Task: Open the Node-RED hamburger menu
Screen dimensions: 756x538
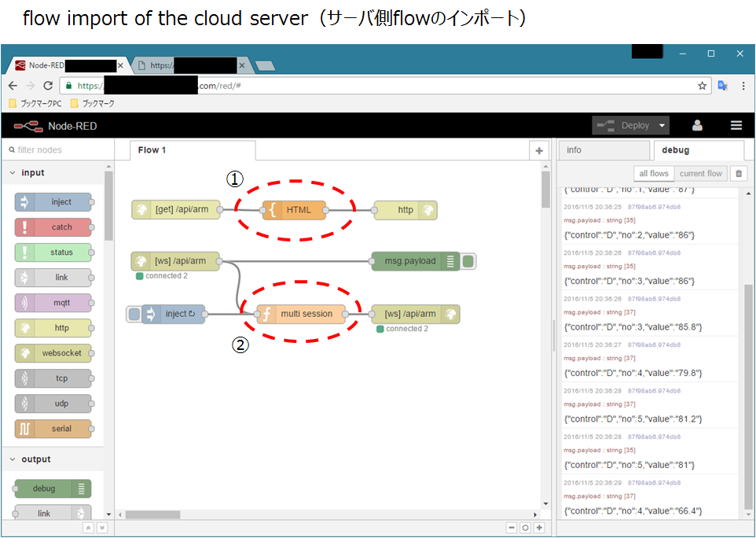Action: (736, 125)
